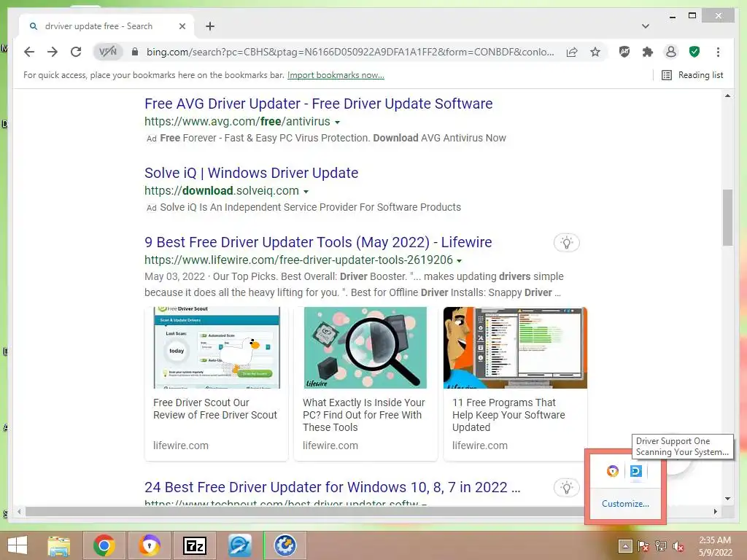Toggle the VPN badge in address bar
This screenshot has height=560, width=747.
point(108,52)
